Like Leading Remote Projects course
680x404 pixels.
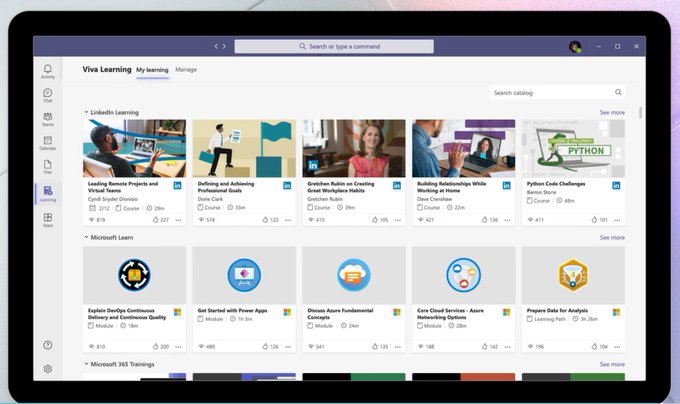click(x=156, y=220)
